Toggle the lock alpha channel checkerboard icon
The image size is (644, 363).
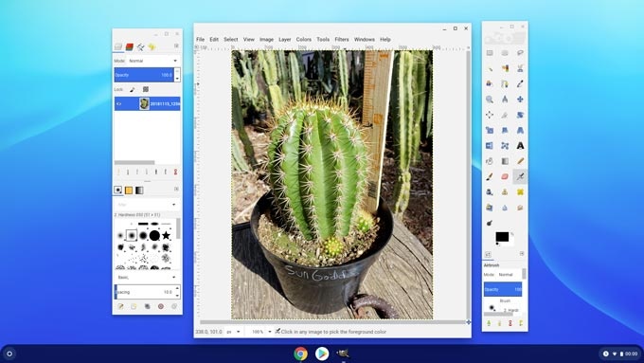tap(146, 89)
